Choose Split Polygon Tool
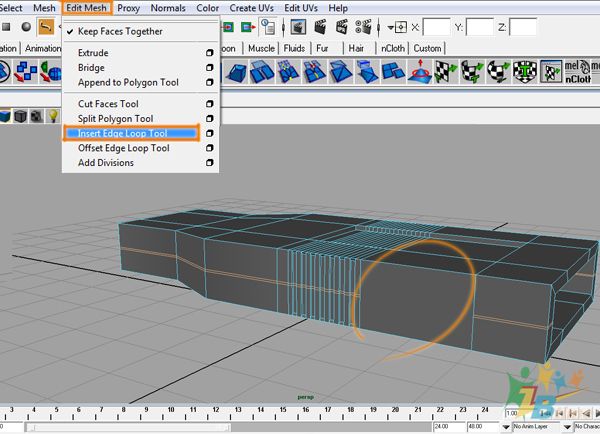 pyautogui.click(x=116, y=119)
